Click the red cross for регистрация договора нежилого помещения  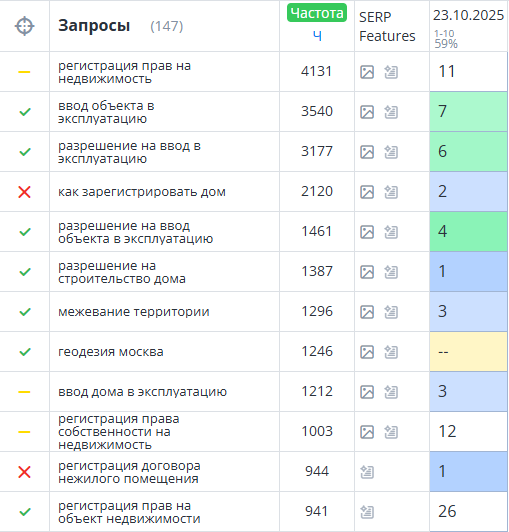[x=24, y=472]
